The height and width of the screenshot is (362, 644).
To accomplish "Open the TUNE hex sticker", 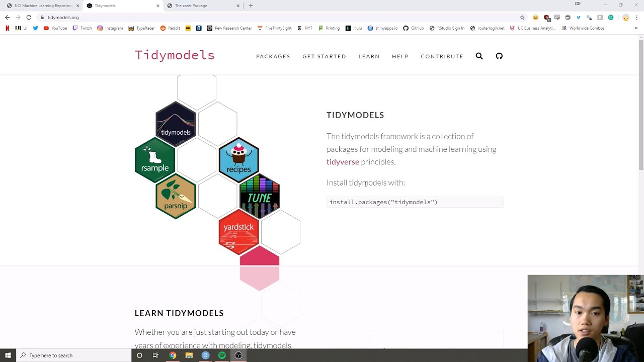I will tap(260, 196).
